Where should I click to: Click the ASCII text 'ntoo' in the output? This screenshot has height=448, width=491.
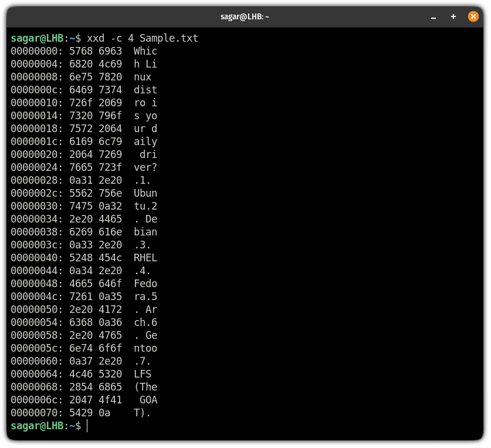point(145,348)
